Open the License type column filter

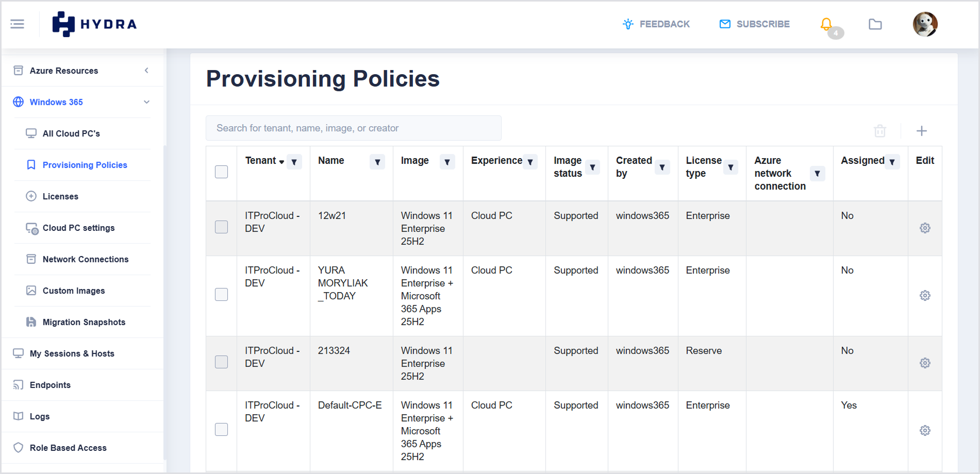pyautogui.click(x=730, y=167)
